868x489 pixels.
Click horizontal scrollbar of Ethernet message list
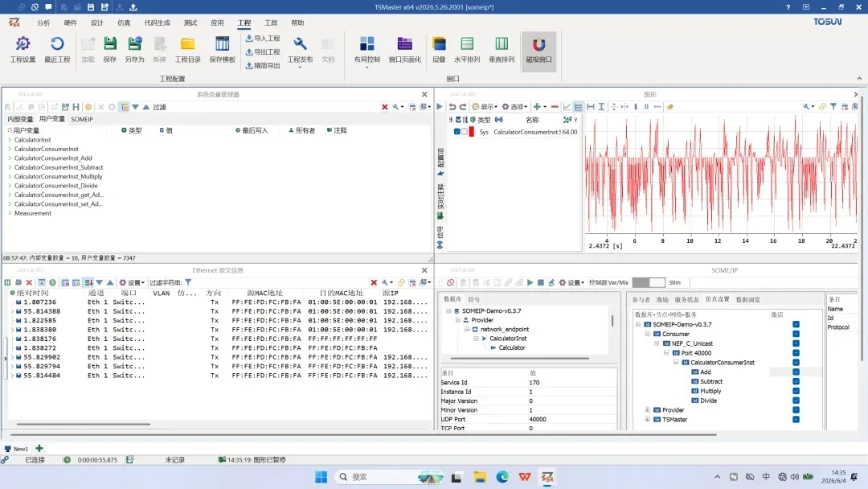83,424
